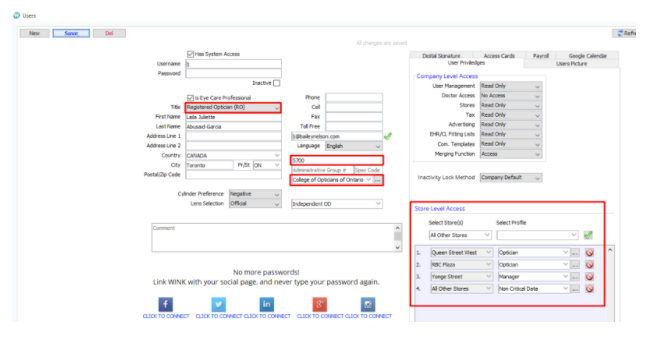Click into Password field
This screenshot has height=360, width=660.
(x=234, y=74)
